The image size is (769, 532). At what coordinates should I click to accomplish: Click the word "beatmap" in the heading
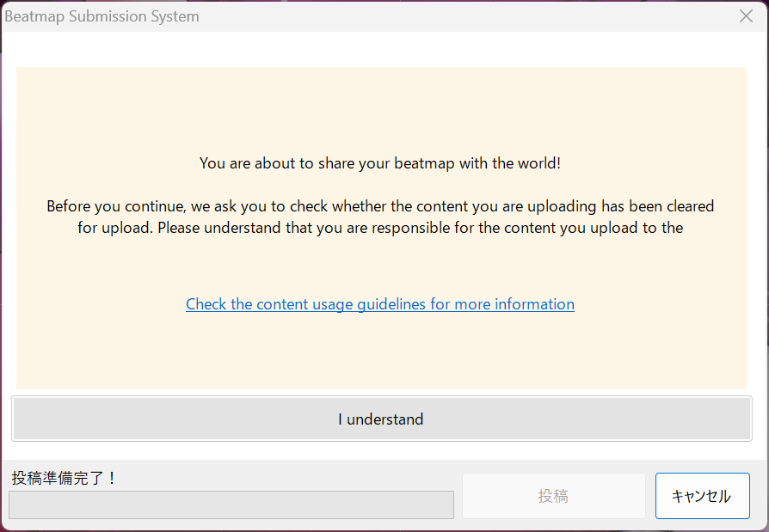426,163
